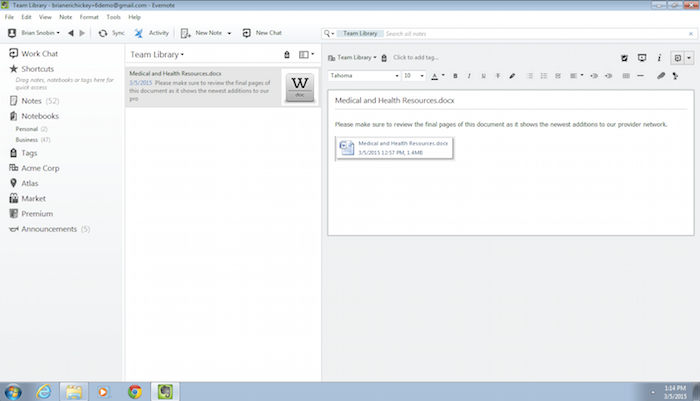Go back with the left arrow

pyautogui.click(x=71, y=33)
